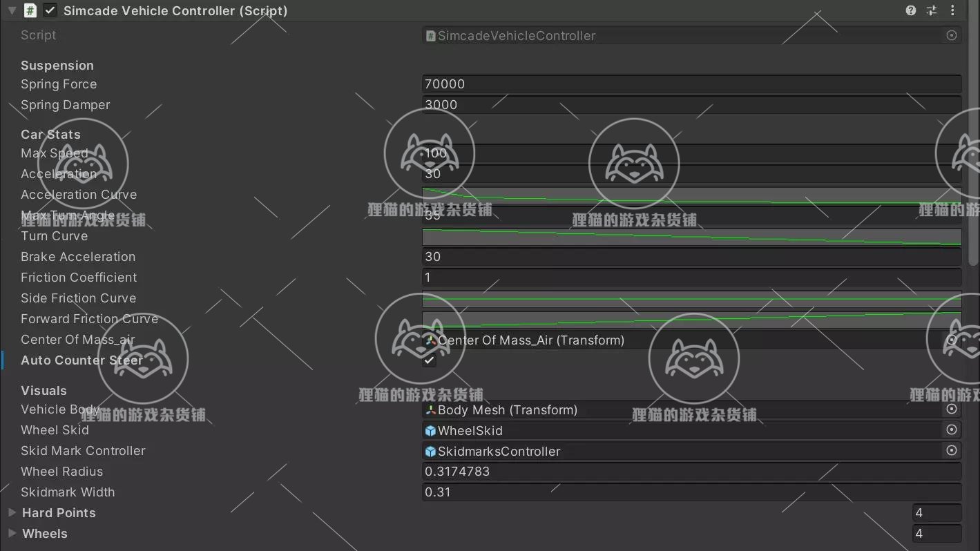This screenshot has width=980, height=551.
Task: Open component three-dot context menu
Action: pos(952,10)
